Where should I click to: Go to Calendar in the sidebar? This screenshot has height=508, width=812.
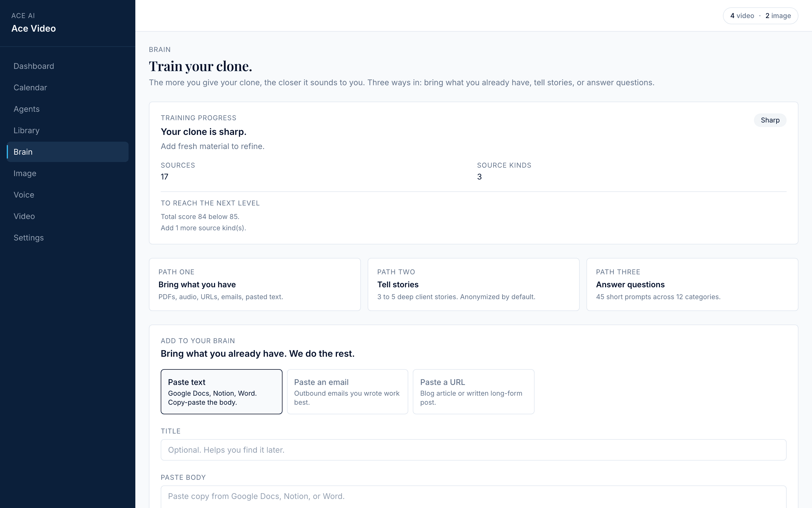click(x=67, y=88)
